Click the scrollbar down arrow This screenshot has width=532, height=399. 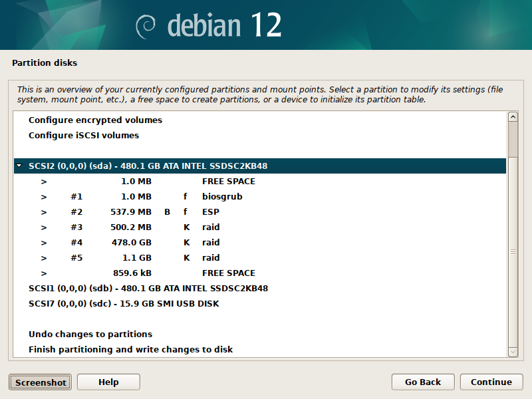(513, 351)
